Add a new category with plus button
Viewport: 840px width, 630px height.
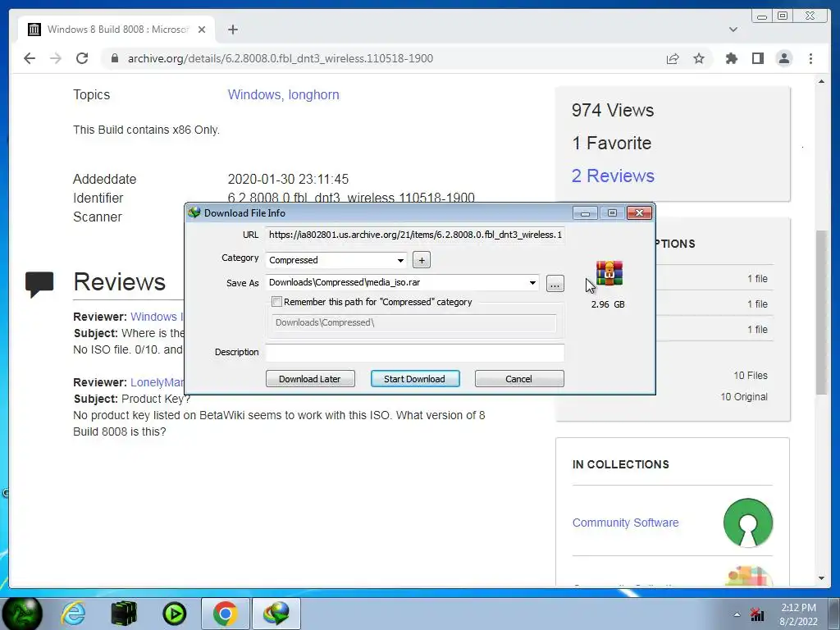[x=422, y=260]
